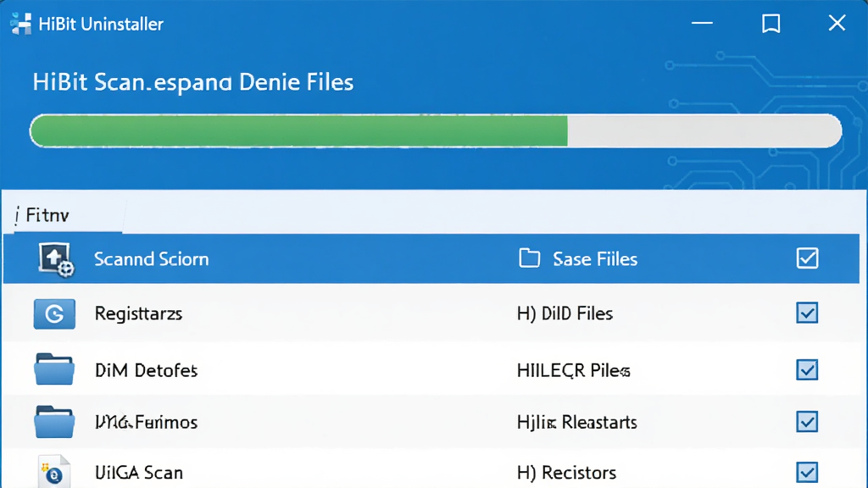Click the H) Recistors text

tap(566, 473)
